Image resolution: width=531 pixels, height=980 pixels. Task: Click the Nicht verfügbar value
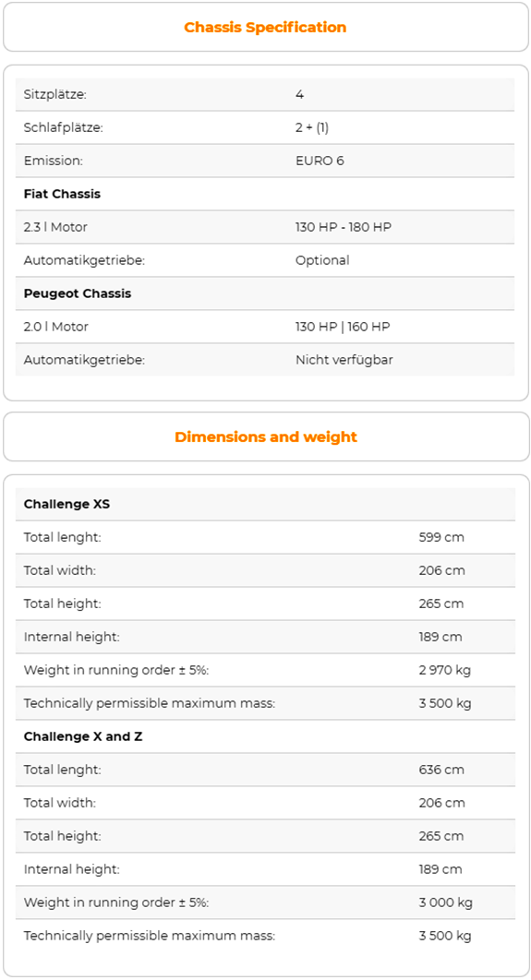tap(344, 360)
